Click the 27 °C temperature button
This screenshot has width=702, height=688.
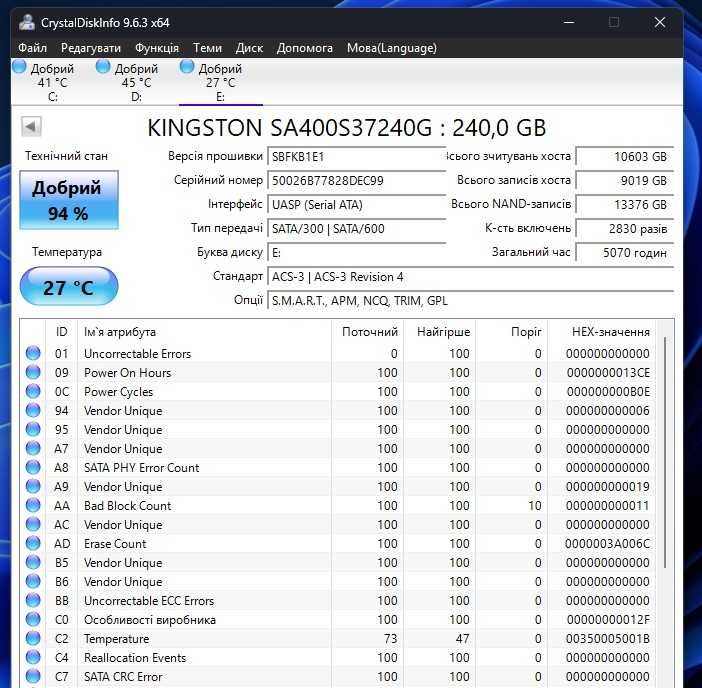coord(68,286)
